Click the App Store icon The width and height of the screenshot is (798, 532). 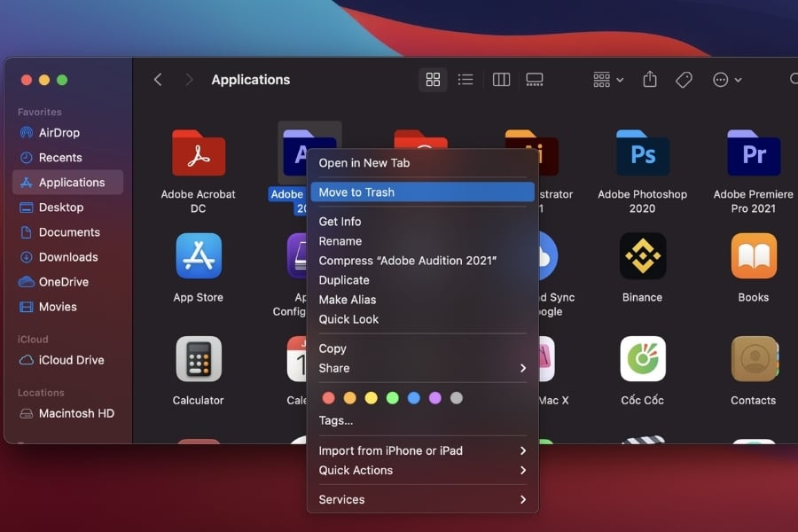click(198, 256)
